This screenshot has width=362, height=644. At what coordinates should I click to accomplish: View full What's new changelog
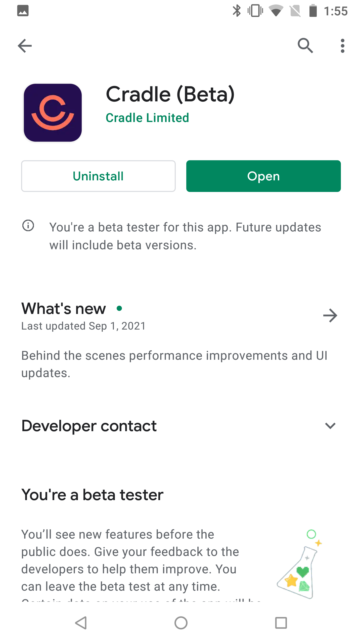click(330, 315)
